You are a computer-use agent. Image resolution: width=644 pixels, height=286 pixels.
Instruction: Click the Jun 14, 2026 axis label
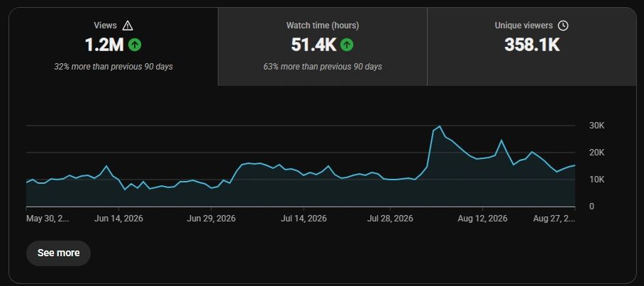pos(118,219)
